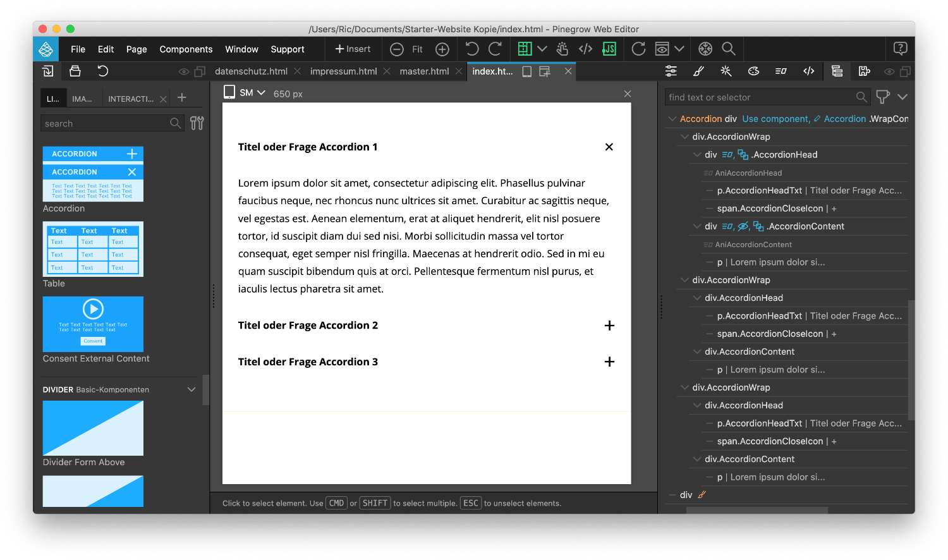The width and height of the screenshot is (948, 560).
Task: Switch to the master.html tab
Action: click(424, 71)
